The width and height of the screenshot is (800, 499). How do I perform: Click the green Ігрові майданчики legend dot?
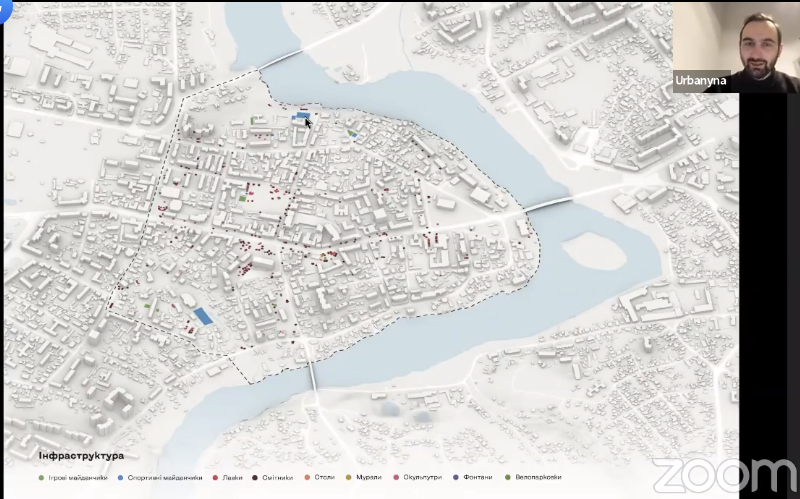tap(40, 477)
